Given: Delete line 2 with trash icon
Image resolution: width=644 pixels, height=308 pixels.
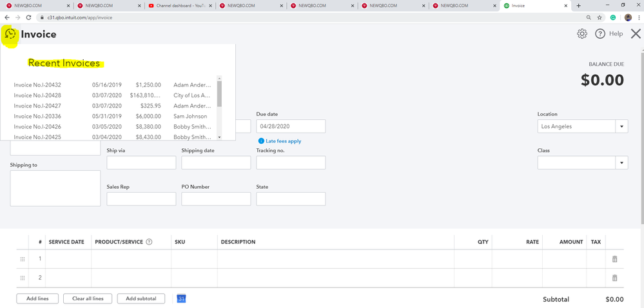Looking at the screenshot, I should point(614,278).
